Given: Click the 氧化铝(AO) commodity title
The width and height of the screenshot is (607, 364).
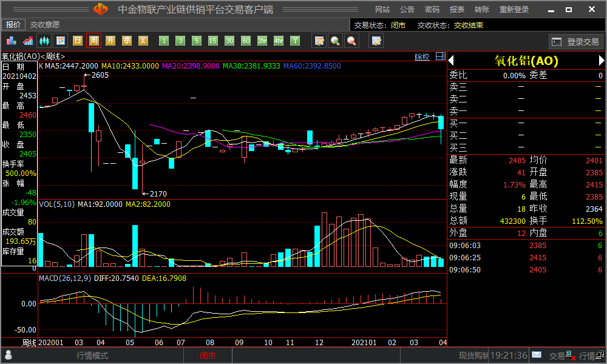Looking at the screenshot, I should pos(526,61).
